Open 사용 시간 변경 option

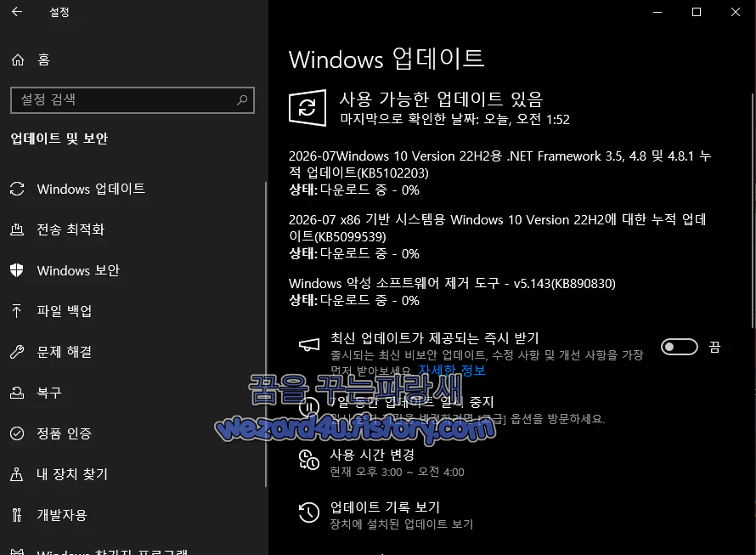point(372,455)
